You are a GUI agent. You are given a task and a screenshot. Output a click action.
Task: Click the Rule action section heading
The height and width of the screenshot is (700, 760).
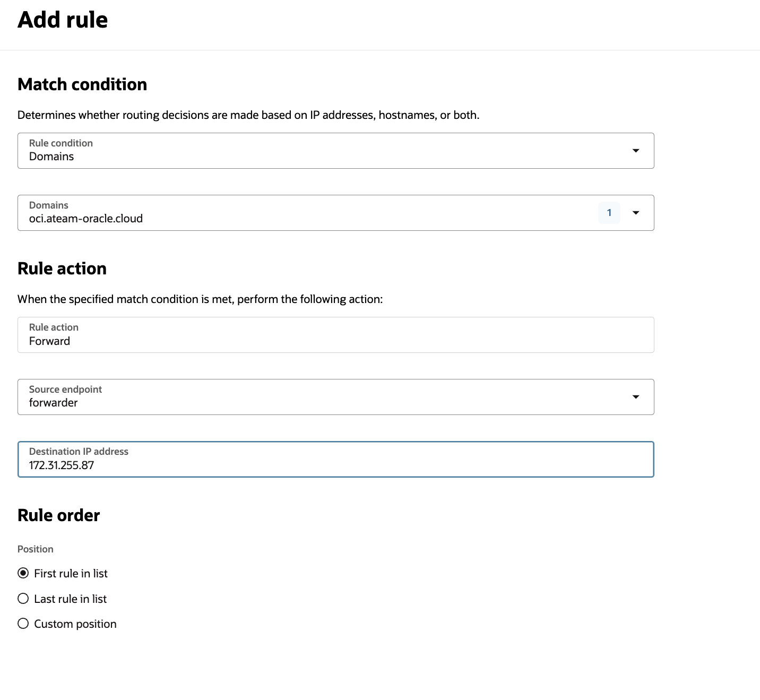click(x=62, y=269)
